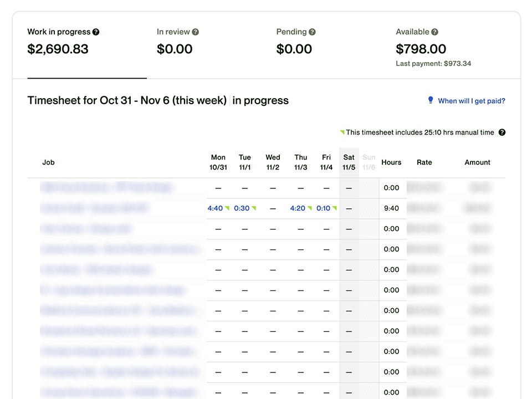Viewport: 532px width, 399px height.
Task: Select the Sat 11/5 column header
Action: 349,162
